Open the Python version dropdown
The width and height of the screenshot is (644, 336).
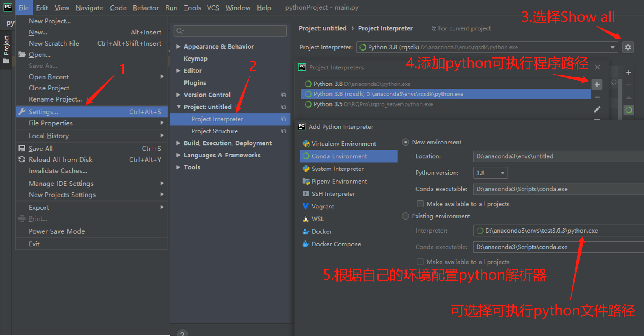[x=491, y=173]
